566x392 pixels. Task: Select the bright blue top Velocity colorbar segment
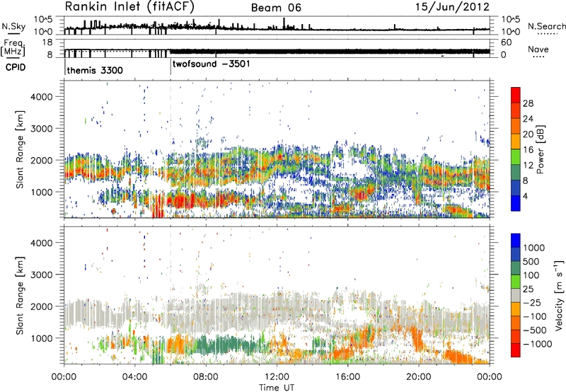click(516, 241)
